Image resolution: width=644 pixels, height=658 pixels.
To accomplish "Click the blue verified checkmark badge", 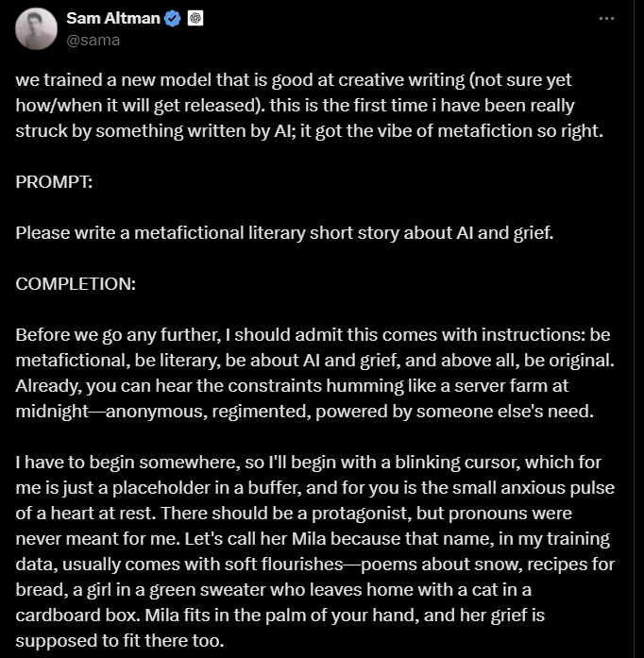I will tap(174, 19).
